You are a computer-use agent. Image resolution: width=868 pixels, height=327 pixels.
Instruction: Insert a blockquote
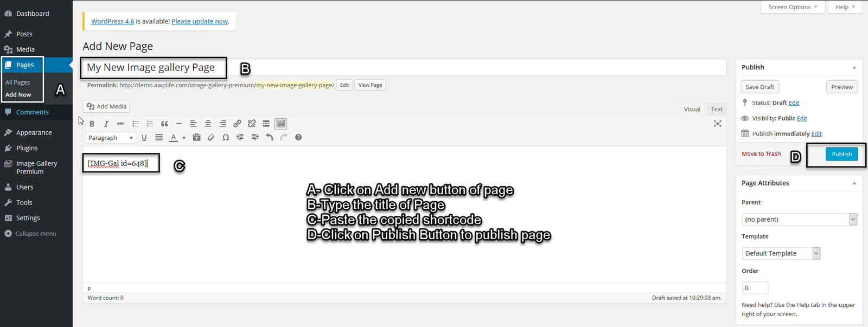[164, 124]
